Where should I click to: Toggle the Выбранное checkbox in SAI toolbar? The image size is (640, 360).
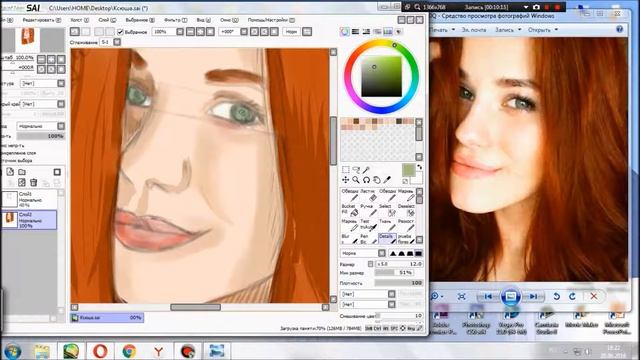120,31
